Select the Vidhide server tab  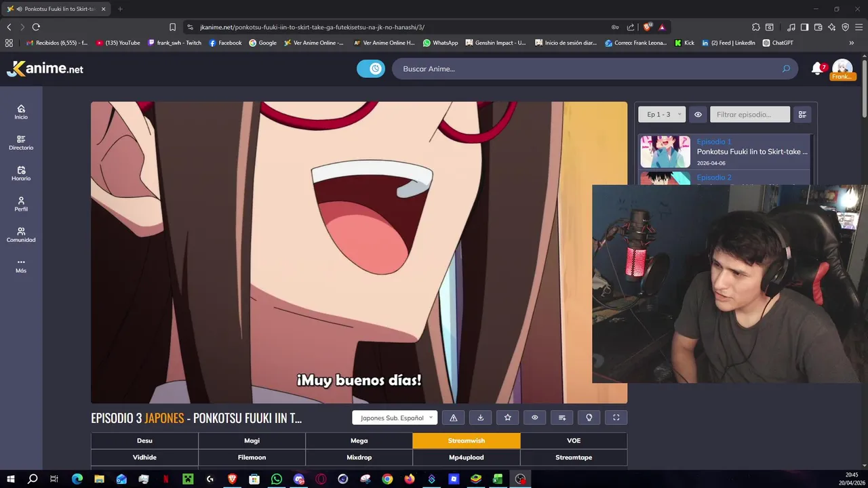(x=144, y=457)
